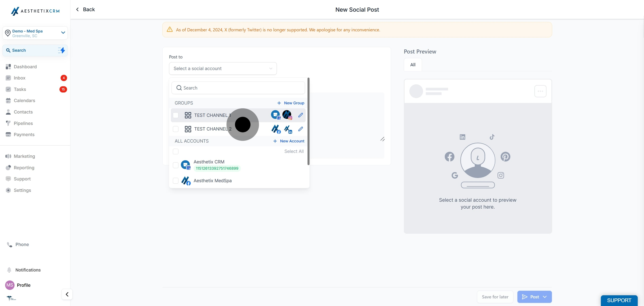Click the account dropdown's vertical scrollbar
The height and width of the screenshot is (306, 644).
coord(308,121)
